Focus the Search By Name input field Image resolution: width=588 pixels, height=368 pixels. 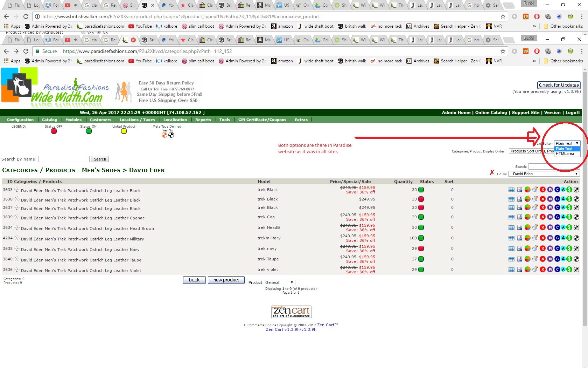click(64, 159)
